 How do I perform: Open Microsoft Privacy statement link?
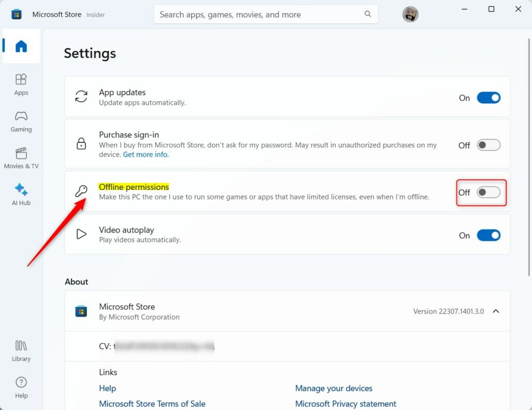pos(345,404)
